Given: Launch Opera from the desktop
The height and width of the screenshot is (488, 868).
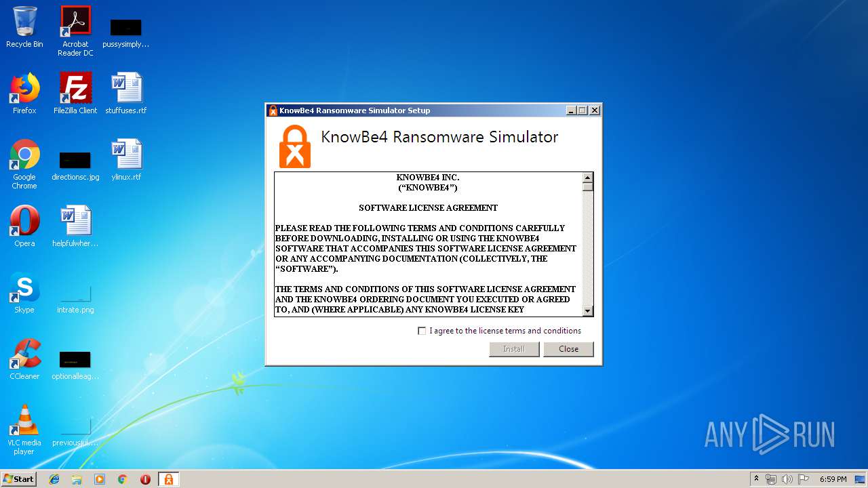Looking at the screenshot, I should tap(24, 226).
